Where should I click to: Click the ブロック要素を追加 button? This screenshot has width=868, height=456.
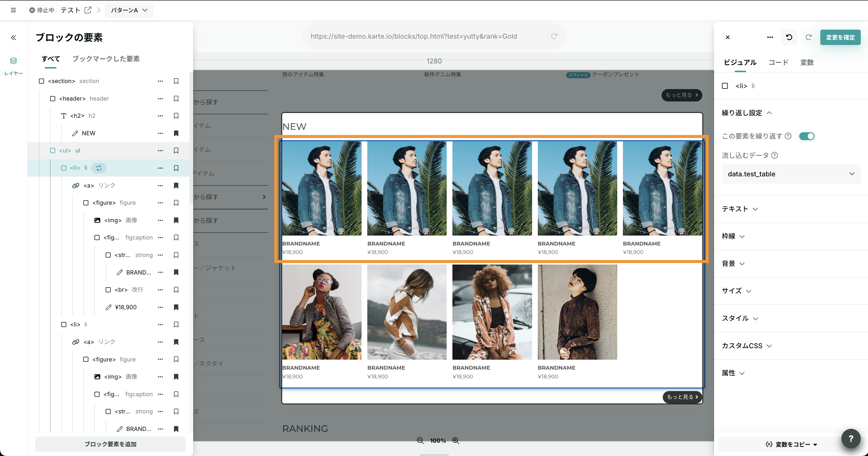point(110,444)
